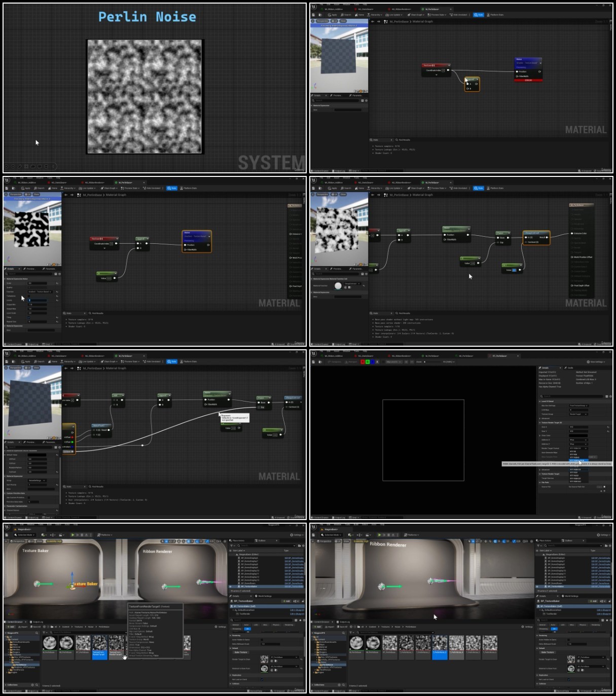
Task: Open Build menu in Texture Baker level editor
Action: tap(49, 524)
